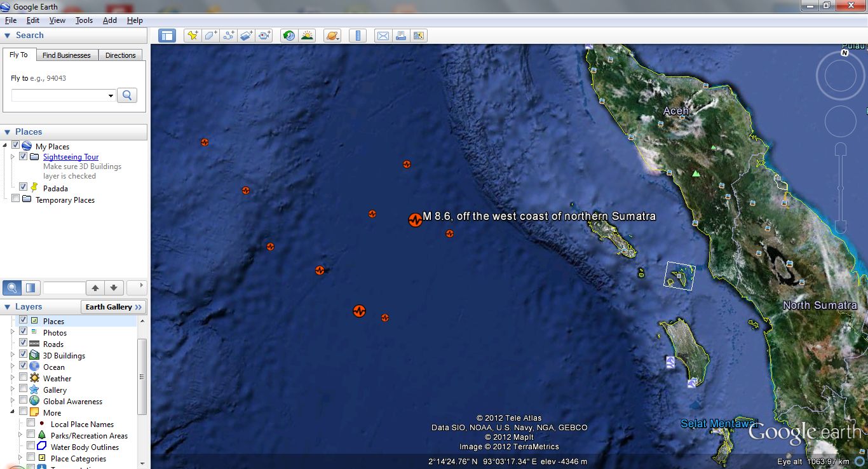Viewport: 868px width, 469px height.
Task: Check the Global Awareness layer checkbox
Action: (x=24, y=400)
